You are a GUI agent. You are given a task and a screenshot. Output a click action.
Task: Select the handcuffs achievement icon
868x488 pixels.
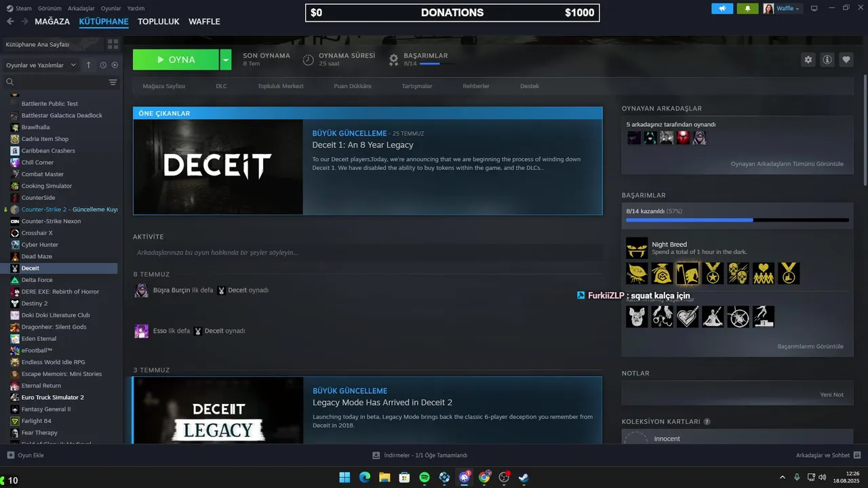662,317
